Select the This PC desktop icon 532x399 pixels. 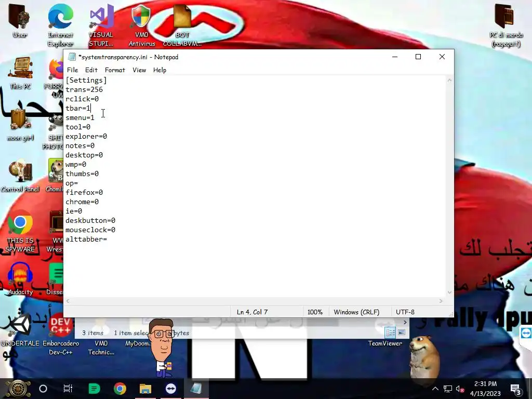point(20,73)
